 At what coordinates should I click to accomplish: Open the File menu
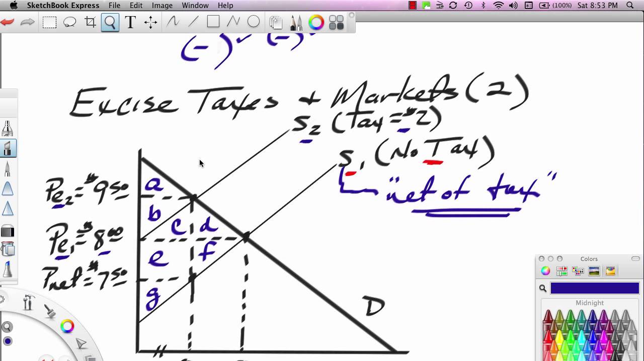(x=114, y=5)
